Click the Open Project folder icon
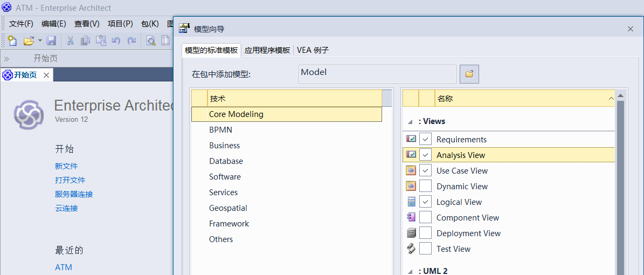644x275 pixels. [29, 40]
